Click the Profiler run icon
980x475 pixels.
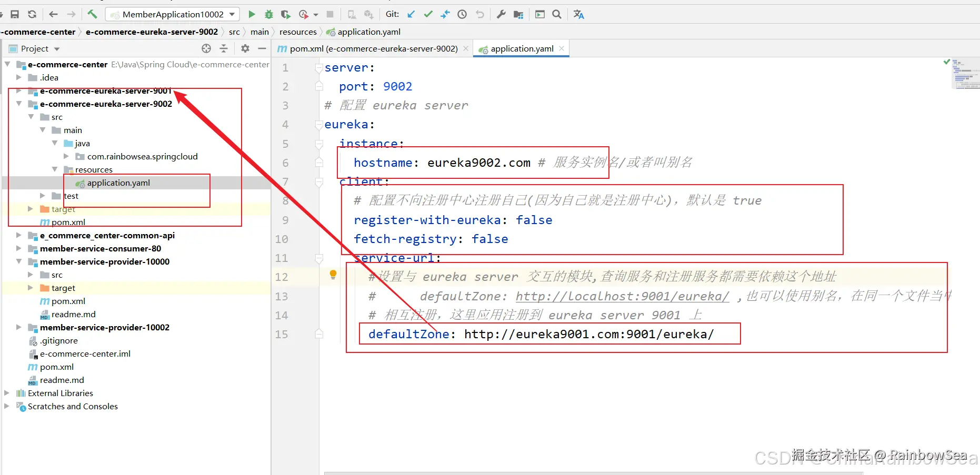[304, 14]
